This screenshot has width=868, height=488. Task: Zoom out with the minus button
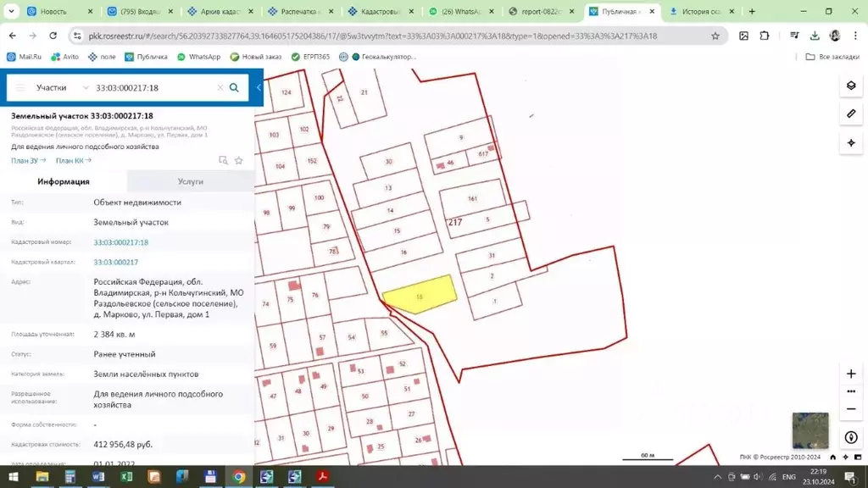pos(851,409)
